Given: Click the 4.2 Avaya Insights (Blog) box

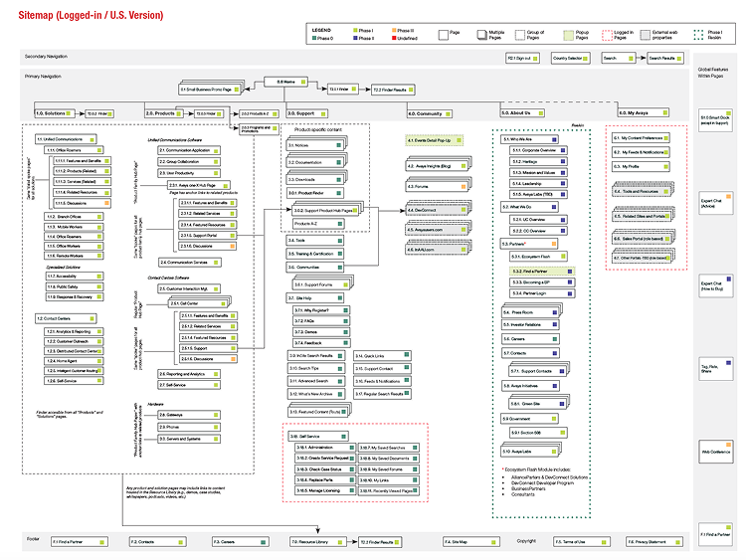Looking at the screenshot, I should [x=437, y=166].
